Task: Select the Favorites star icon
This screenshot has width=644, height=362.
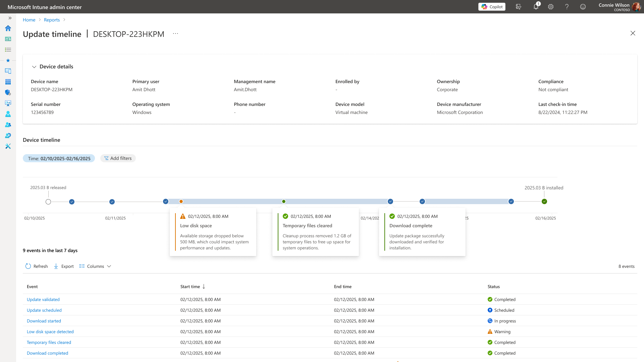Action: tap(8, 60)
